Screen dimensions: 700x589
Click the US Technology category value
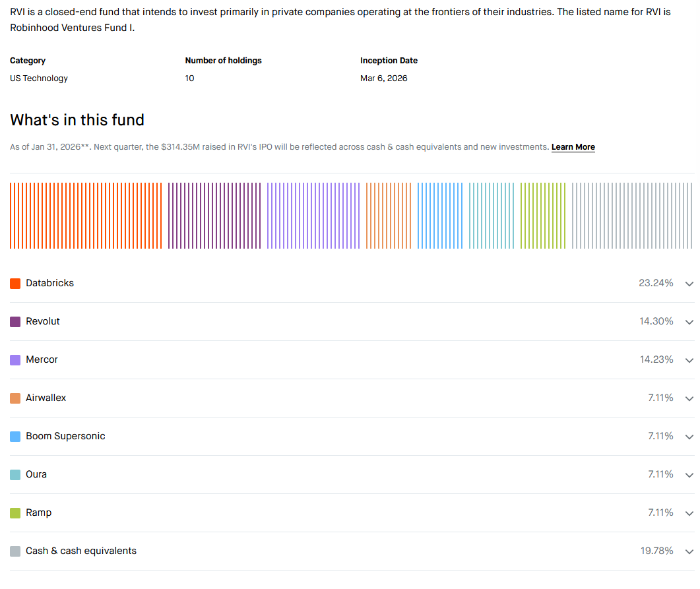(x=39, y=78)
